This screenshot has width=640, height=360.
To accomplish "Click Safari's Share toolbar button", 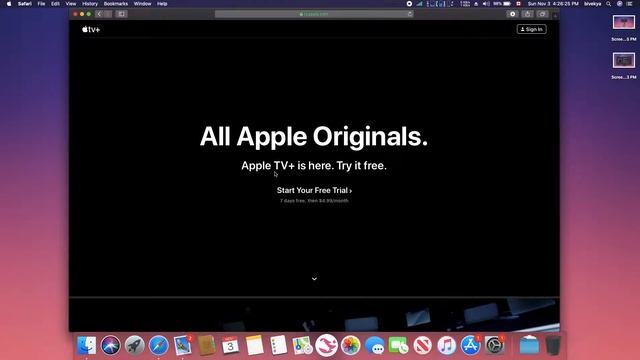I will coord(527,14).
